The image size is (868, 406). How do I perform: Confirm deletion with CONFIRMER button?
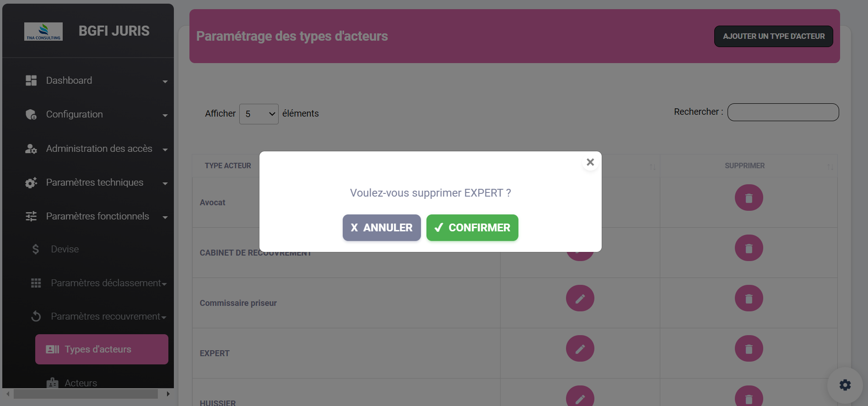pos(472,228)
